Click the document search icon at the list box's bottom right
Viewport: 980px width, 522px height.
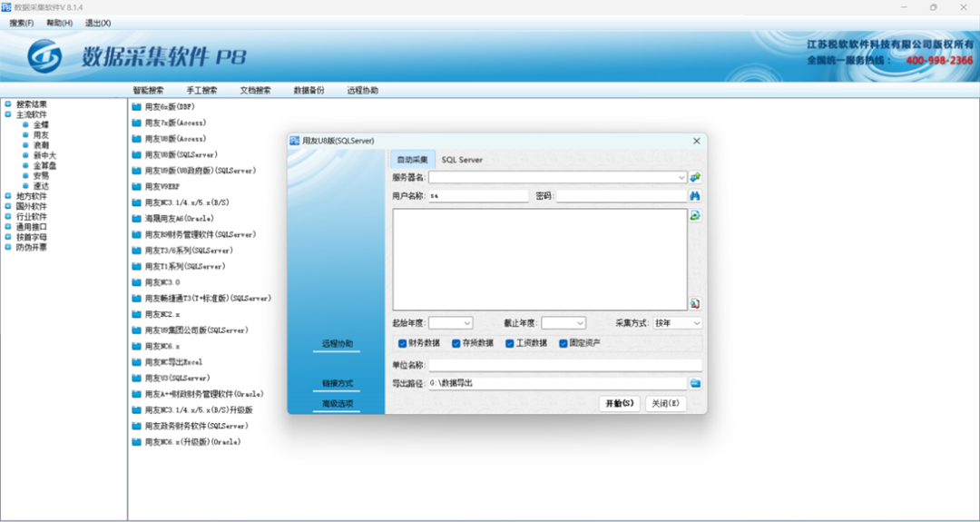[x=695, y=304]
